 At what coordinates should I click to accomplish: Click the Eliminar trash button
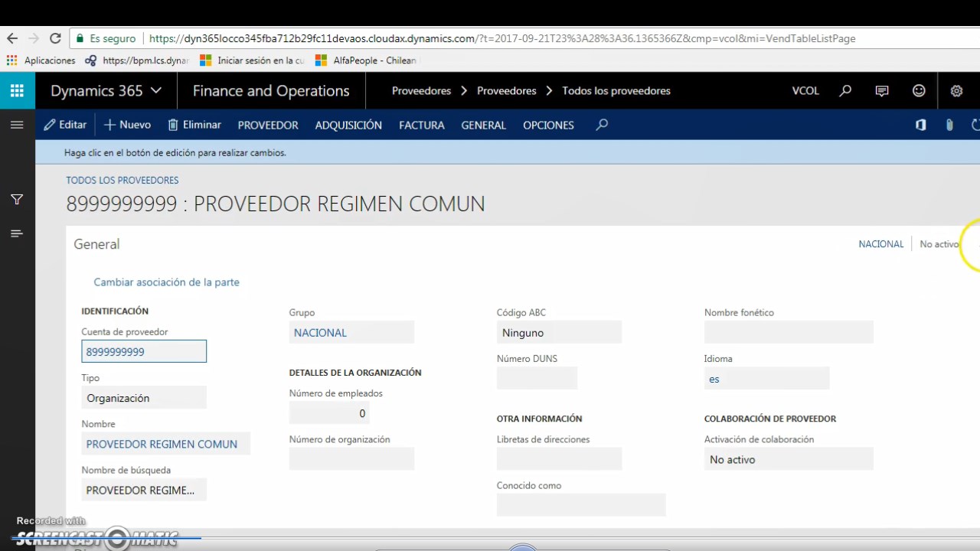click(194, 125)
